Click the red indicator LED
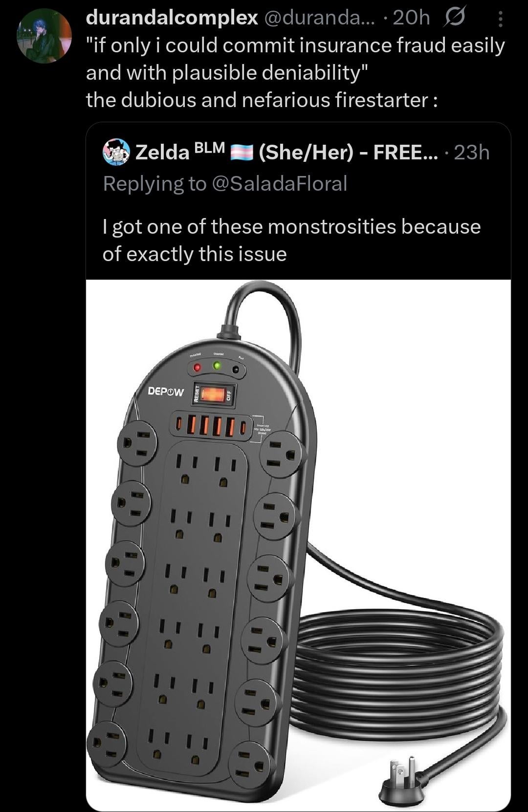Viewport: 528px width, 812px height. [197, 367]
